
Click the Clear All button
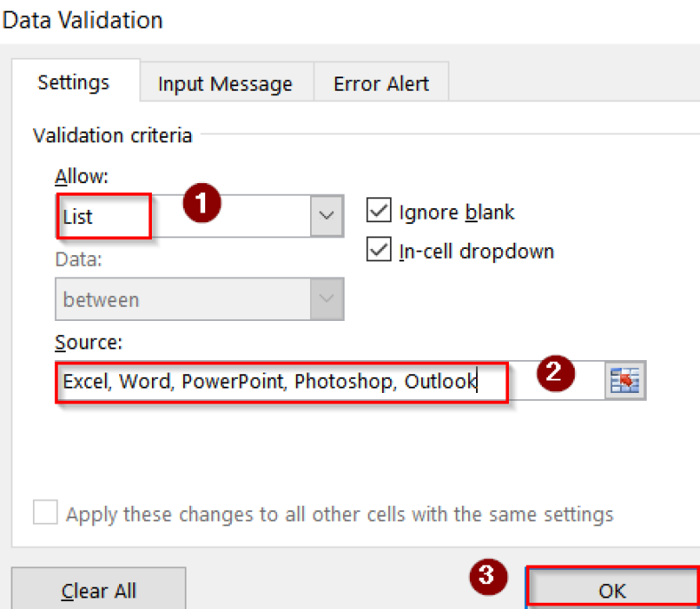point(99,589)
